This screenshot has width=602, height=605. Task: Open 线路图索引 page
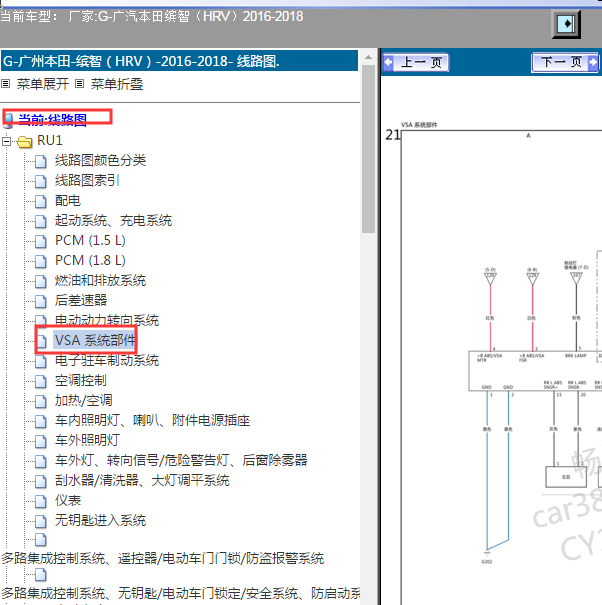87,180
